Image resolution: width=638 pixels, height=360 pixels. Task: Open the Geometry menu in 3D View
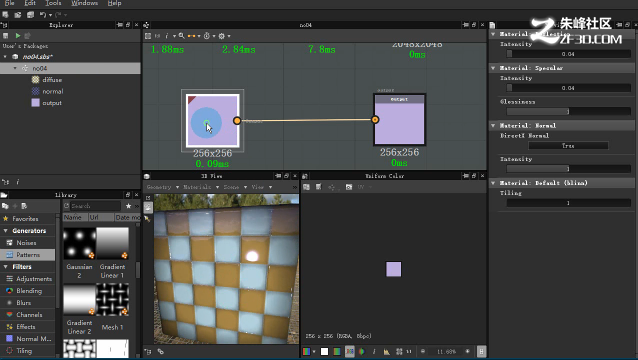pos(163,187)
